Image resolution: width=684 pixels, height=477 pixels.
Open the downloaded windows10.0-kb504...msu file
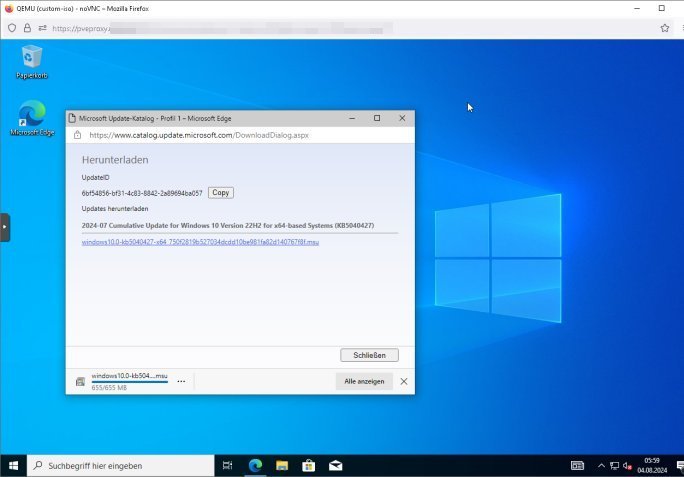point(130,376)
